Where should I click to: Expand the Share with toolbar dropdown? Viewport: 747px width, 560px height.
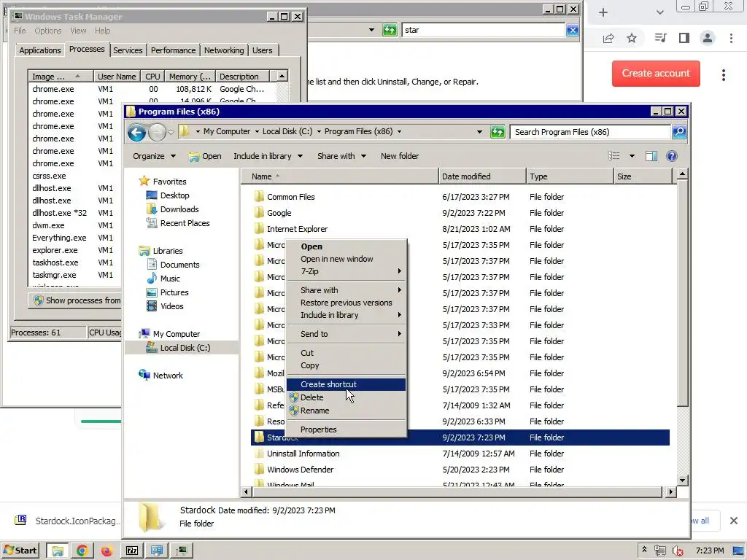pos(341,156)
